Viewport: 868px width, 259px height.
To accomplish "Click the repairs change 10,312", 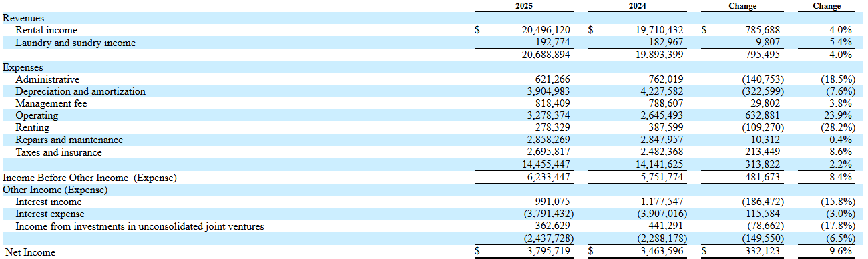I will [x=768, y=140].
